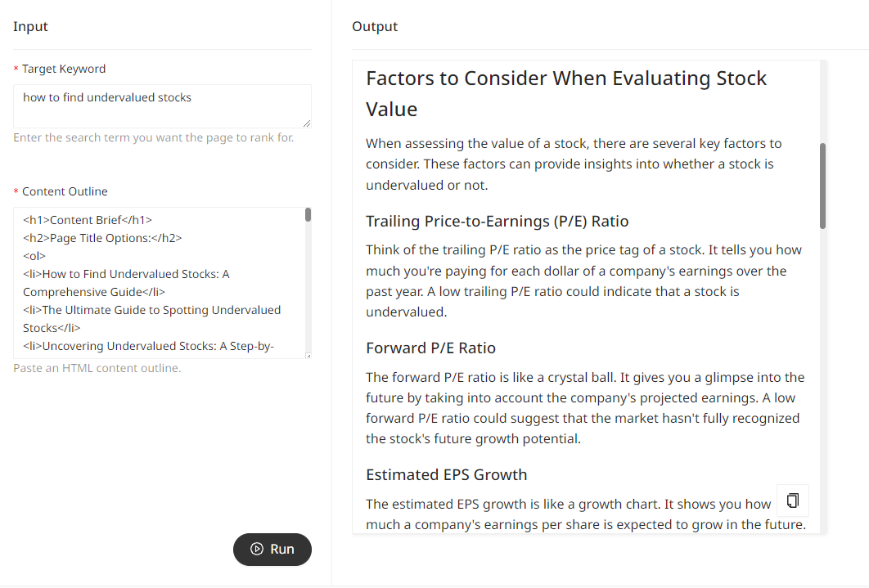This screenshot has height=588, width=869.
Task: Click the 'Trailing Price-to-Earnings (P/E) Ratio' heading
Action: pos(498,221)
